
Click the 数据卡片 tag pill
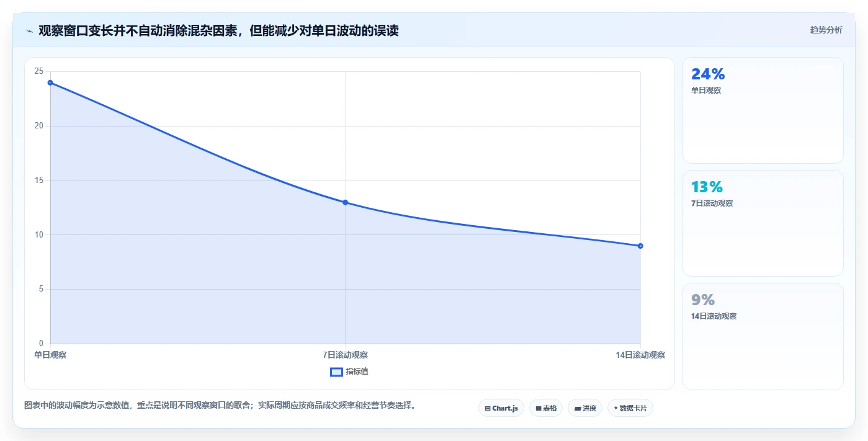pyautogui.click(x=630, y=408)
